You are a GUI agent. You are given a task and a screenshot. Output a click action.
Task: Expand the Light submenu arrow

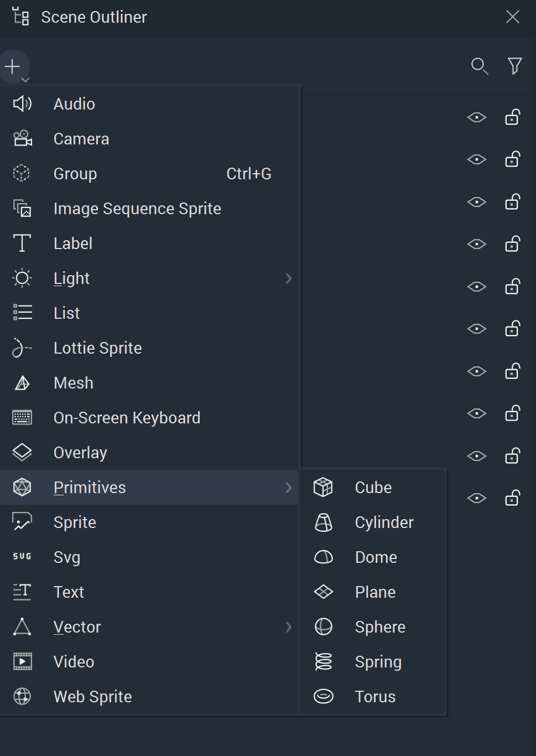(x=288, y=278)
